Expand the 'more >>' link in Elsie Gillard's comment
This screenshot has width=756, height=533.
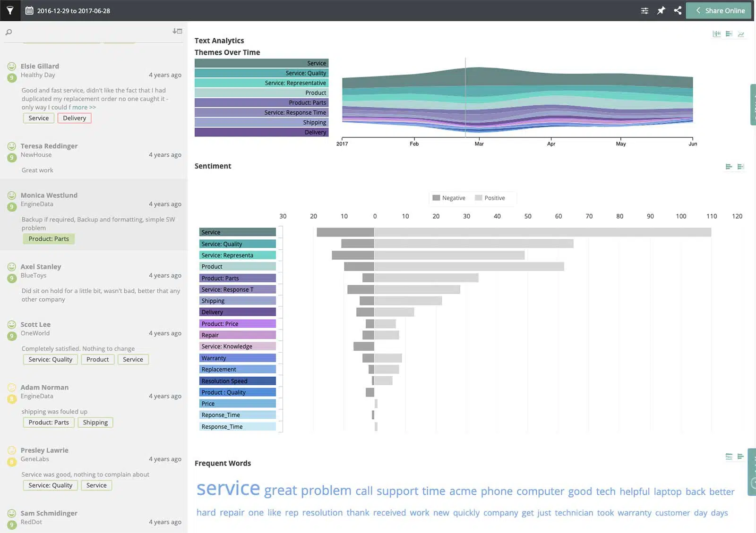84,107
